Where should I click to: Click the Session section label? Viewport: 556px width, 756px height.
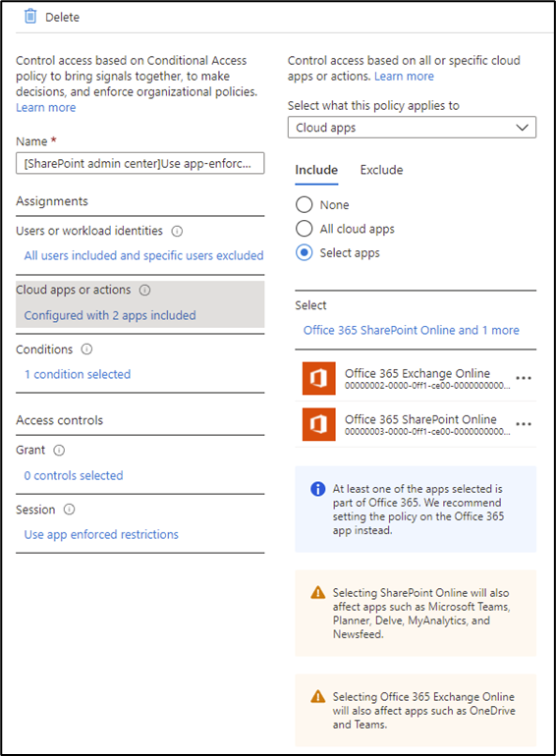click(x=35, y=510)
